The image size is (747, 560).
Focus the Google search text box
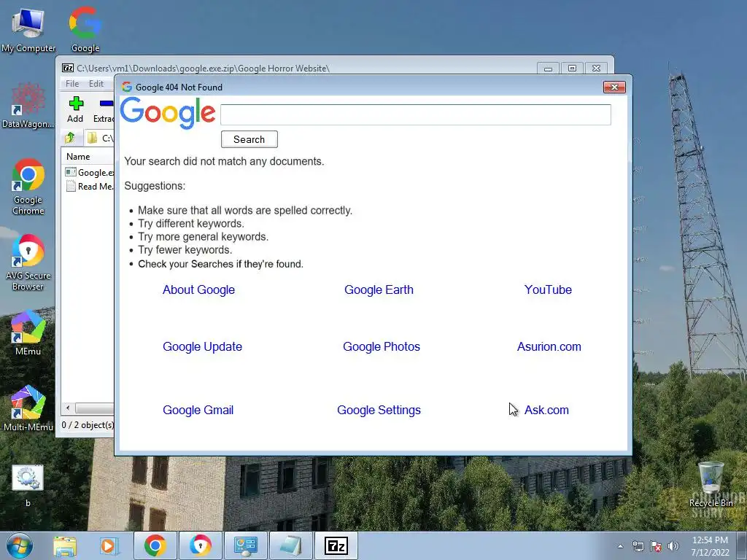point(415,114)
